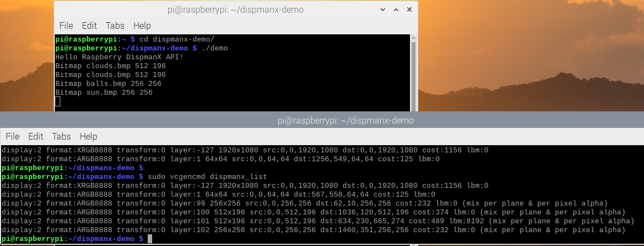Image resolution: width=644 pixels, height=246 pixels.
Task: Close the upper terminal window
Action: click(x=409, y=9)
